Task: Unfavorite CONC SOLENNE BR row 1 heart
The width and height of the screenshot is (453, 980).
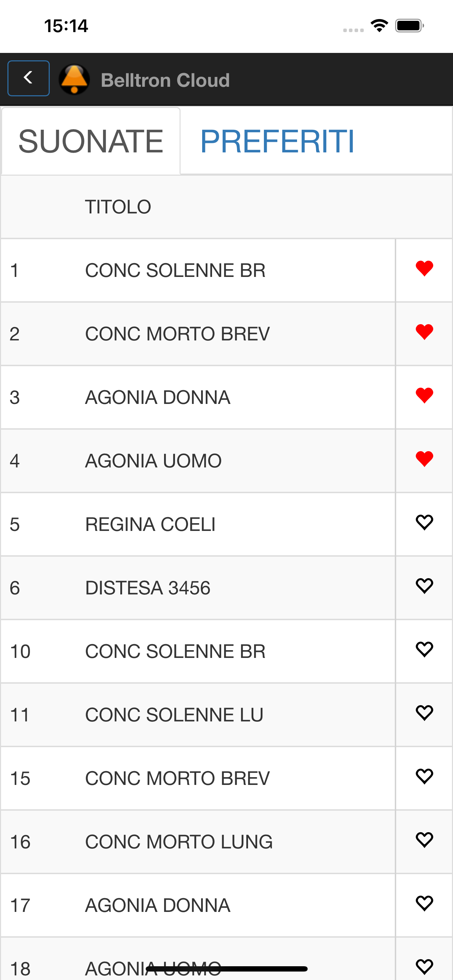Action: tap(424, 268)
